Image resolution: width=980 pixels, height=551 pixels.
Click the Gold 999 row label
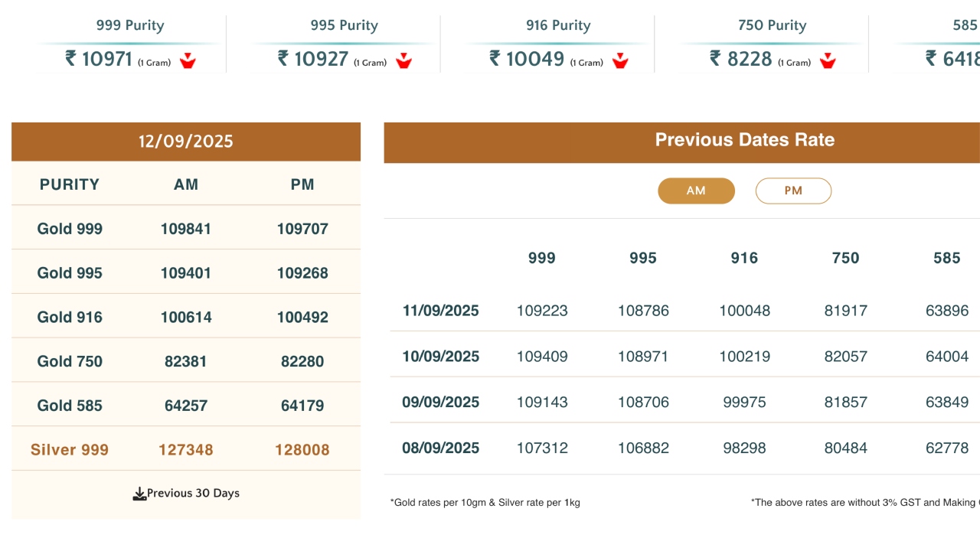pyautogui.click(x=70, y=229)
